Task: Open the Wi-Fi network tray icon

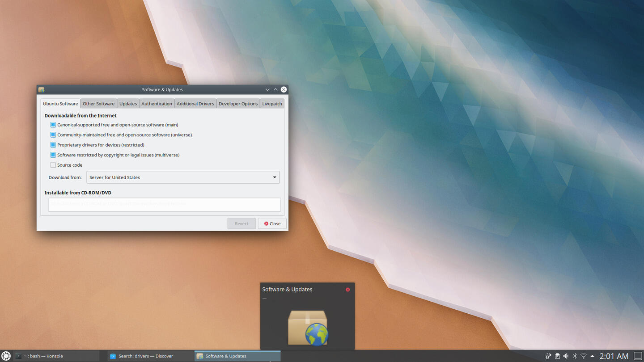Action: (x=584, y=356)
